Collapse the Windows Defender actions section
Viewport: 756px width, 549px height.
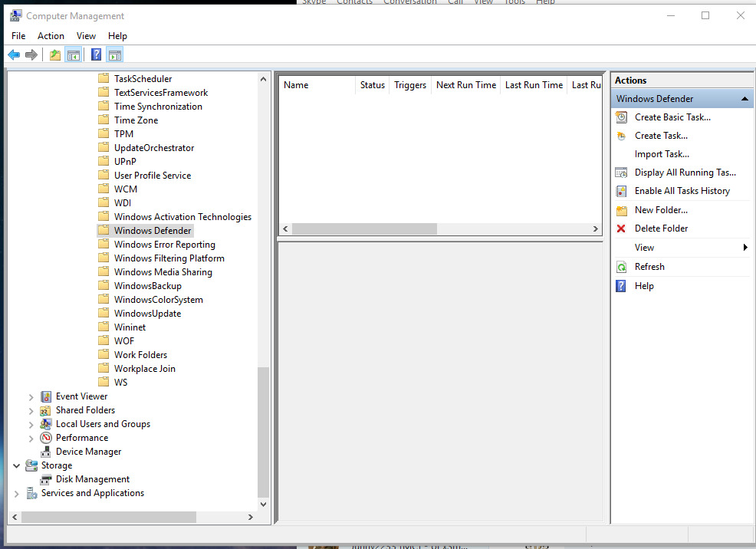point(744,99)
